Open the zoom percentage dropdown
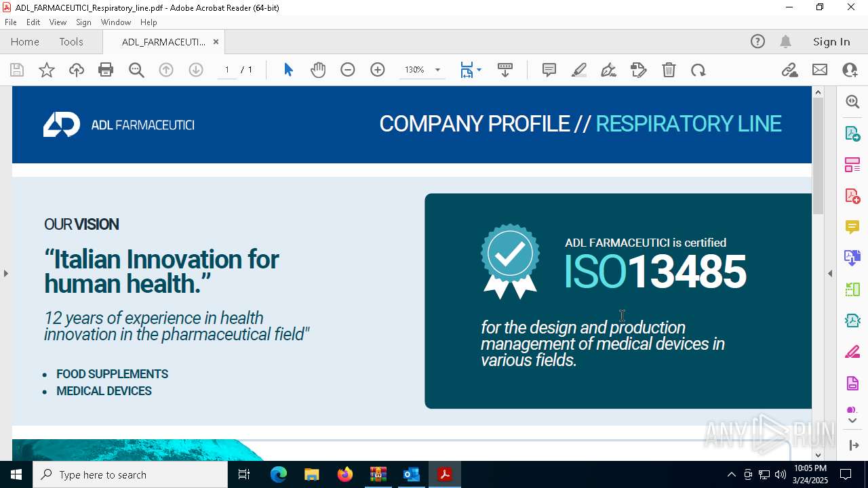 point(437,70)
